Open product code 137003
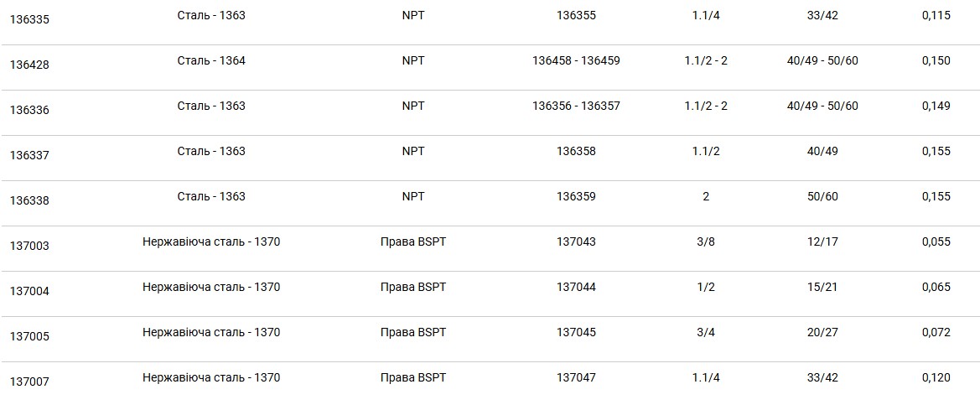980x405 pixels. (29, 246)
